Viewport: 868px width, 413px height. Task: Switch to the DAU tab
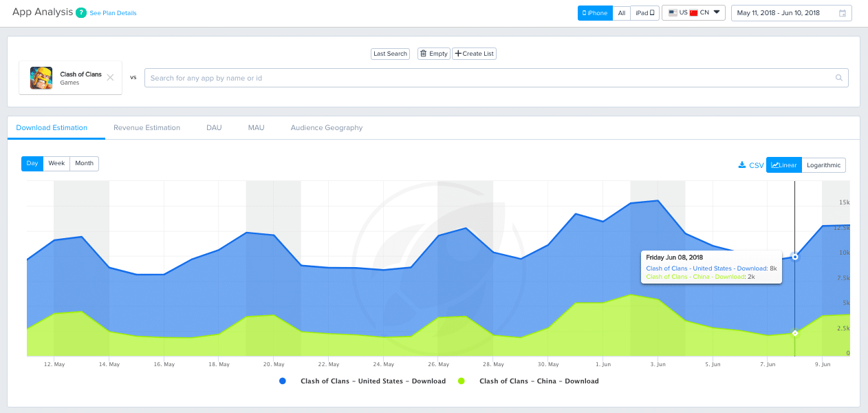click(214, 128)
